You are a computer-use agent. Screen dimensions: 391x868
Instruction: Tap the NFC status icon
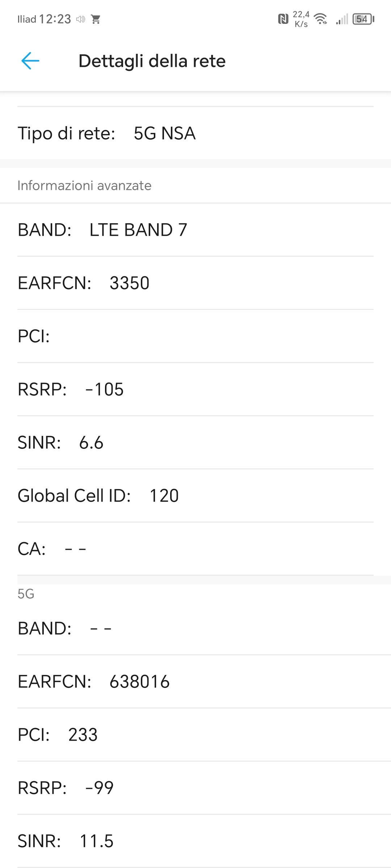click(283, 19)
